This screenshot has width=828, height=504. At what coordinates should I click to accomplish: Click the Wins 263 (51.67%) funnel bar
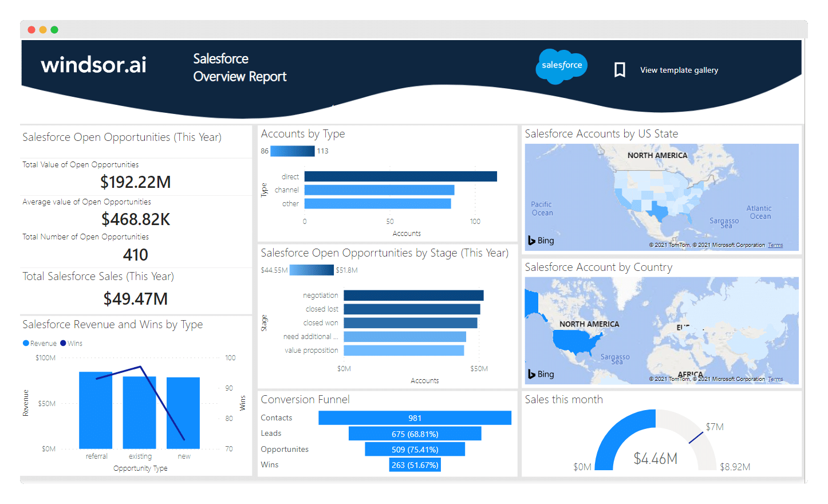tap(415, 464)
